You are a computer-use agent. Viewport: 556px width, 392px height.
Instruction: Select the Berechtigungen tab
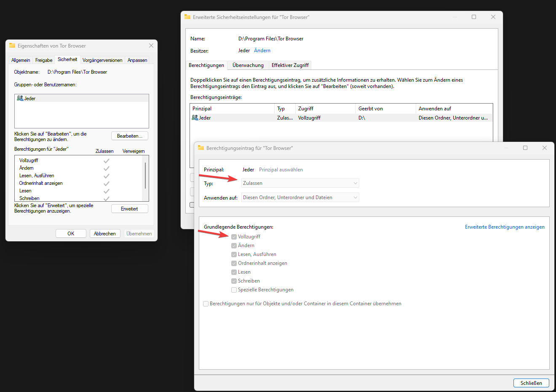(x=206, y=65)
